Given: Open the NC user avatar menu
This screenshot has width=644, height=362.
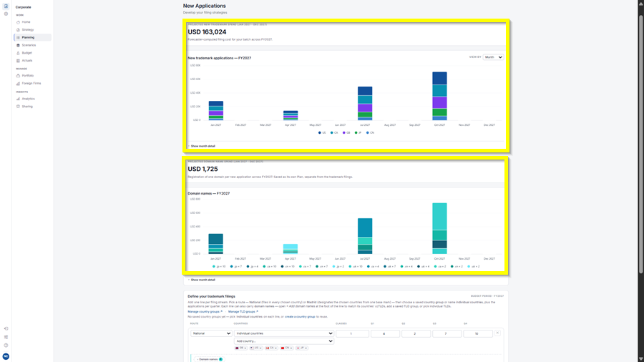Looking at the screenshot, I should pos(6,356).
